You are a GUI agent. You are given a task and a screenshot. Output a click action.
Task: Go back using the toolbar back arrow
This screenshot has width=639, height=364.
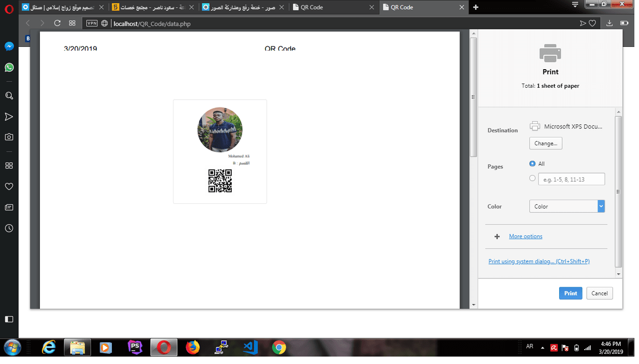28,23
